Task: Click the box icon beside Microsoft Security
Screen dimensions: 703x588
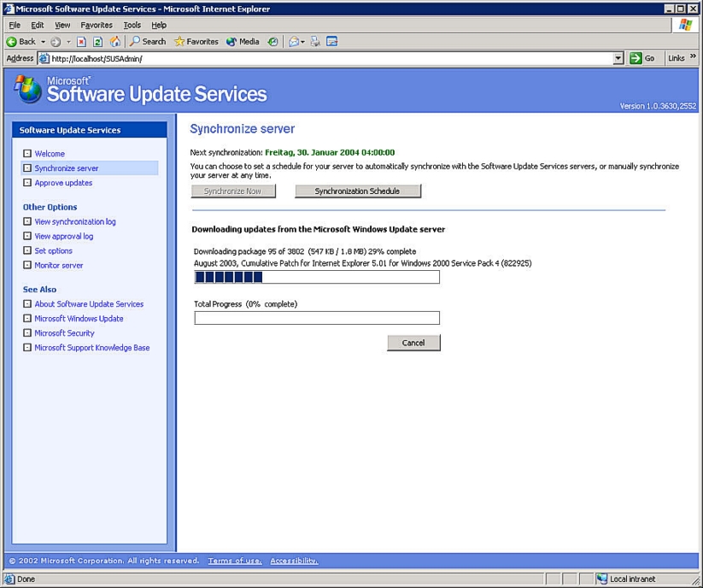Action: click(x=27, y=332)
